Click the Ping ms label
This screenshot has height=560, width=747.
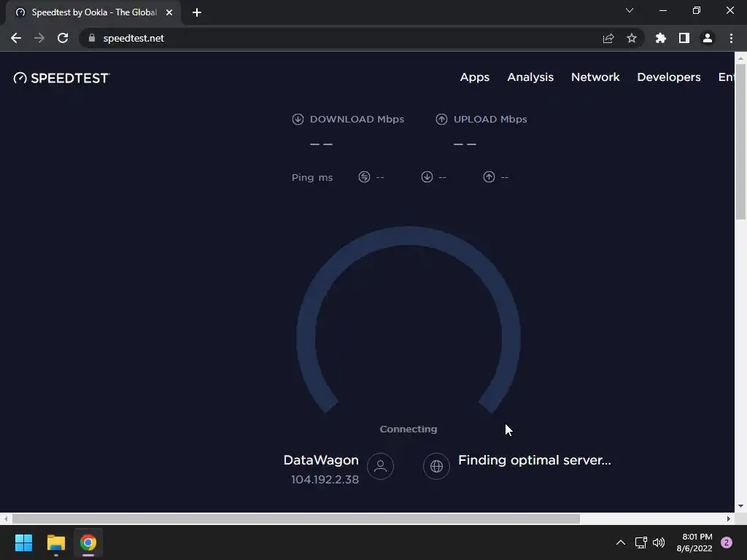(x=312, y=178)
